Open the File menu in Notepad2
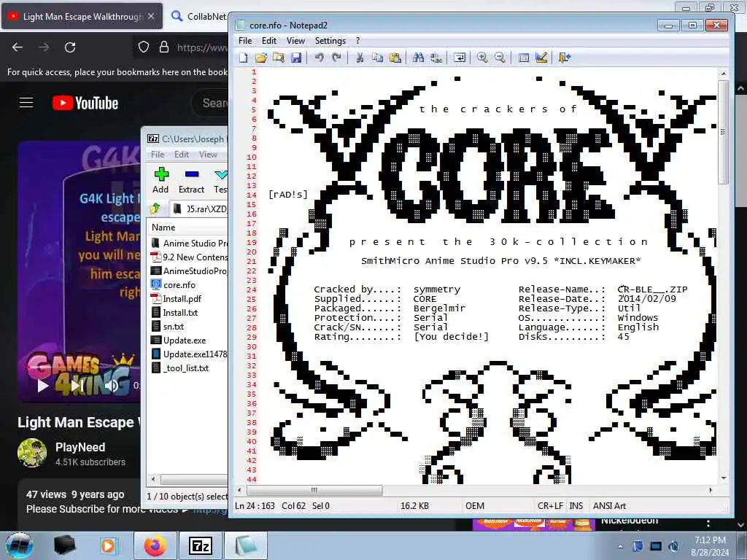Viewport: 747px width, 560px height. (x=245, y=41)
